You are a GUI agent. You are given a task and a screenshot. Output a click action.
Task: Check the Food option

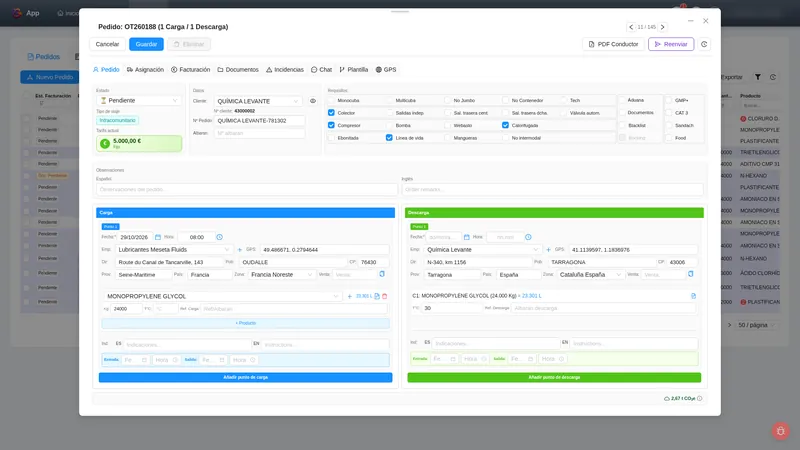(669, 138)
